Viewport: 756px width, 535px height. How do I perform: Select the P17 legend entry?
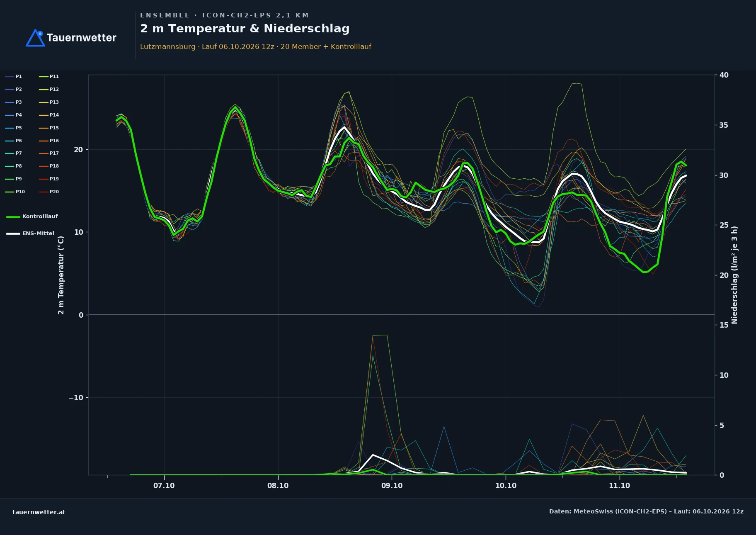click(49, 153)
